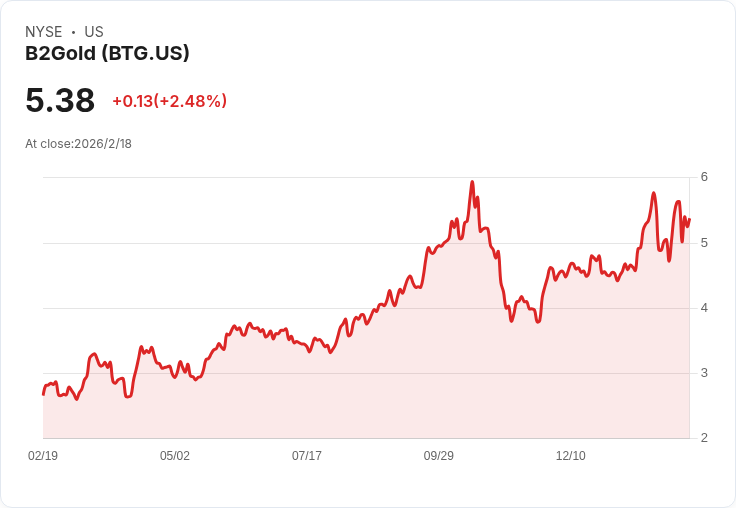736x508 pixels.
Task: Click the 3 price level axis label
Action: click(x=704, y=373)
